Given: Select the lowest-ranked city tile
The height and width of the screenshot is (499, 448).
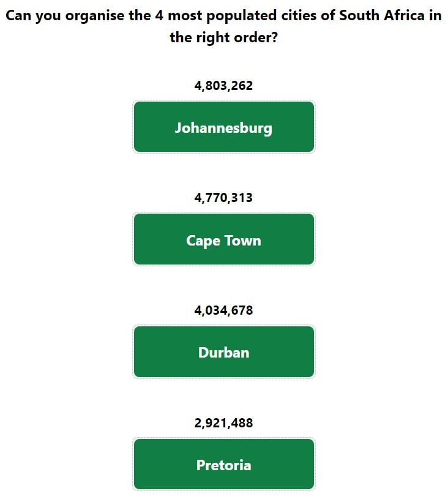Looking at the screenshot, I should tap(223, 464).
